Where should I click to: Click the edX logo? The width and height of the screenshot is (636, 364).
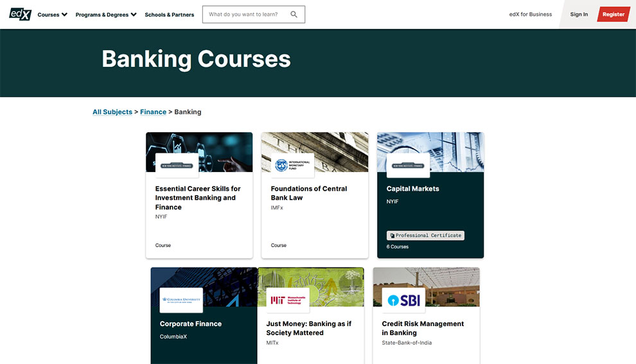click(x=21, y=14)
